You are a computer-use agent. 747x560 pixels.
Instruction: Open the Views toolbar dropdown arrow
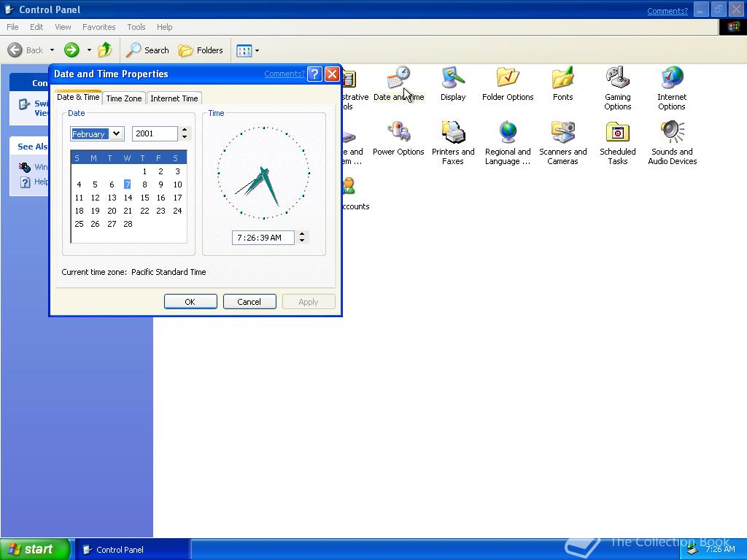coord(257,51)
